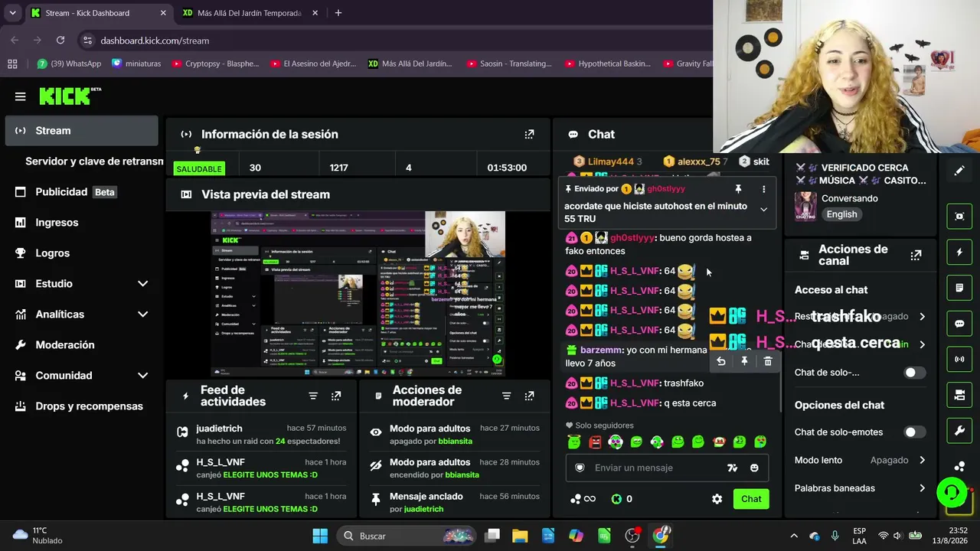Image resolution: width=980 pixels, height=551 pixels.
Task: Open Publicidad in the sidebar
Action: 81,192
